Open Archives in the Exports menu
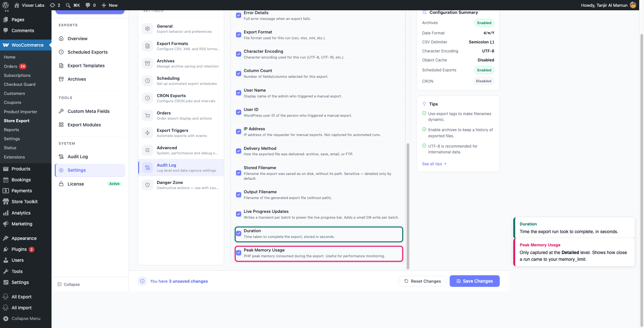The width and height of the screenshot is (644, 328). coord(90,79)
